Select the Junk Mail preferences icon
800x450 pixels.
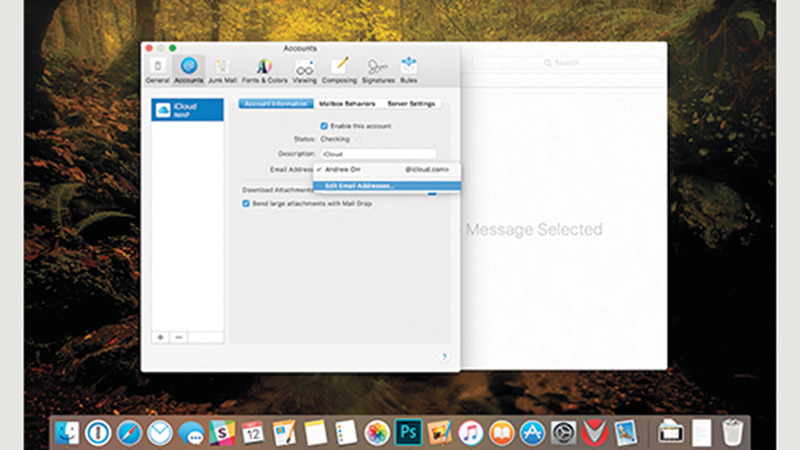click(223, 69)
